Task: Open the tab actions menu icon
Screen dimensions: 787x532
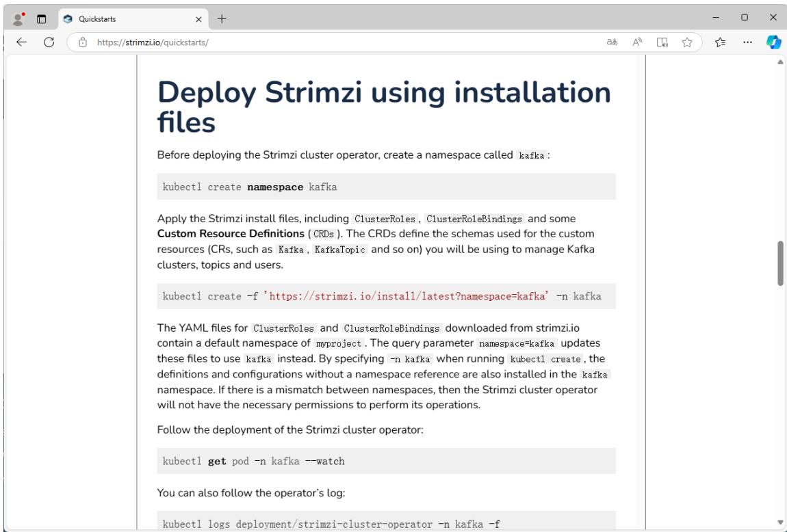Action: point(42,19)
